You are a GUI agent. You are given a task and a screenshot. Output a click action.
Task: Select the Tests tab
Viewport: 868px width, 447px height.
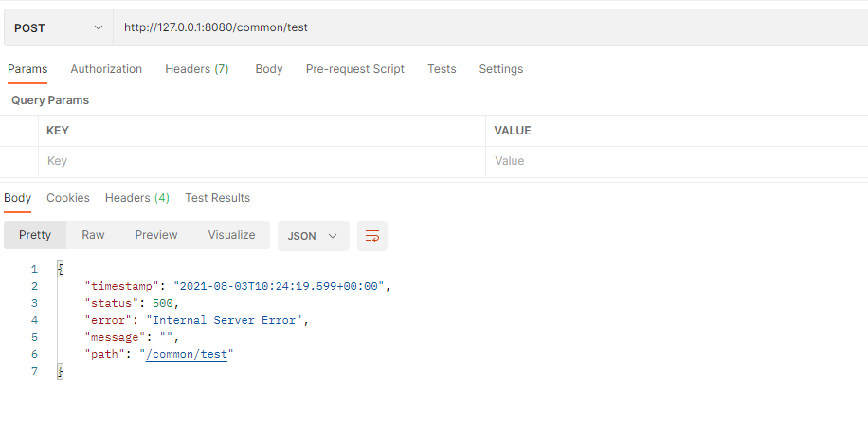tap(442, 69)
